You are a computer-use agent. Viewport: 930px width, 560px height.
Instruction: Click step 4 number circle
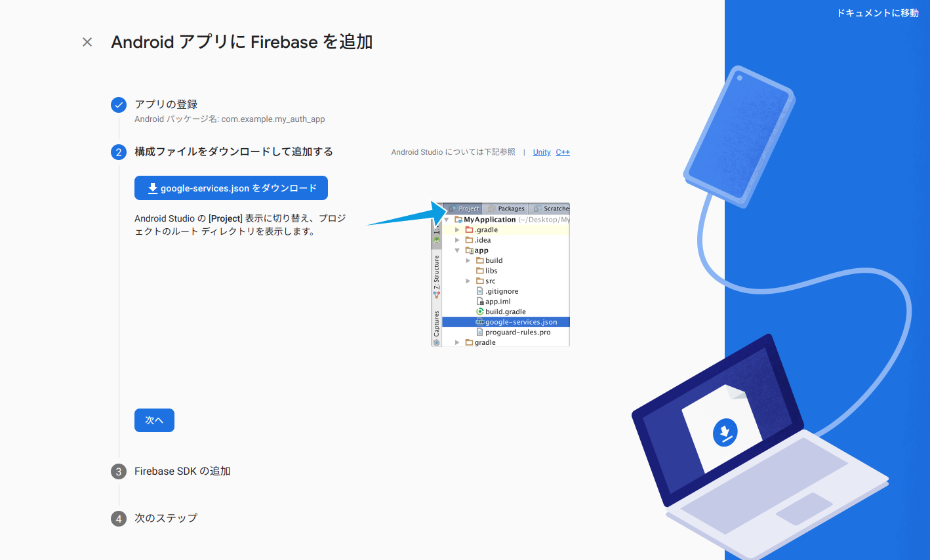pos(119,519)
